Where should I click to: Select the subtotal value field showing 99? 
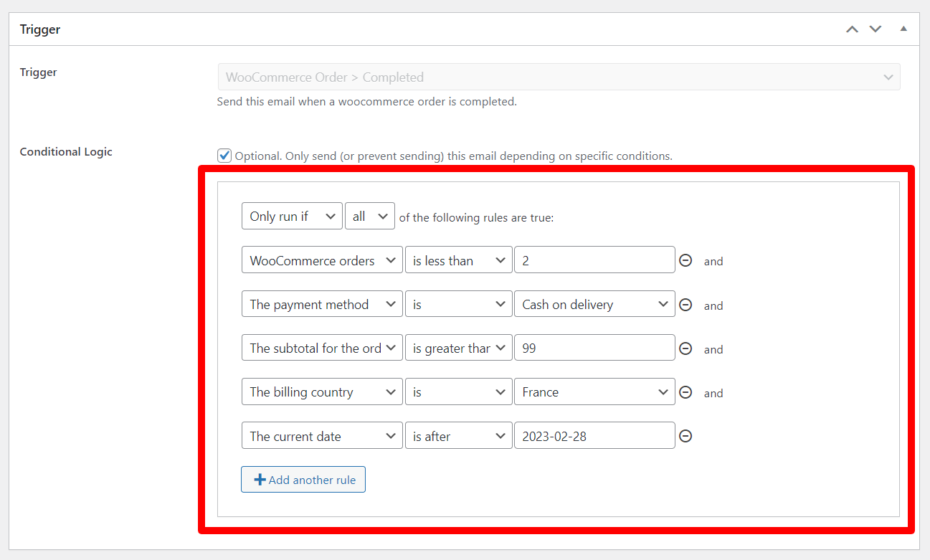tap(594, 347)
